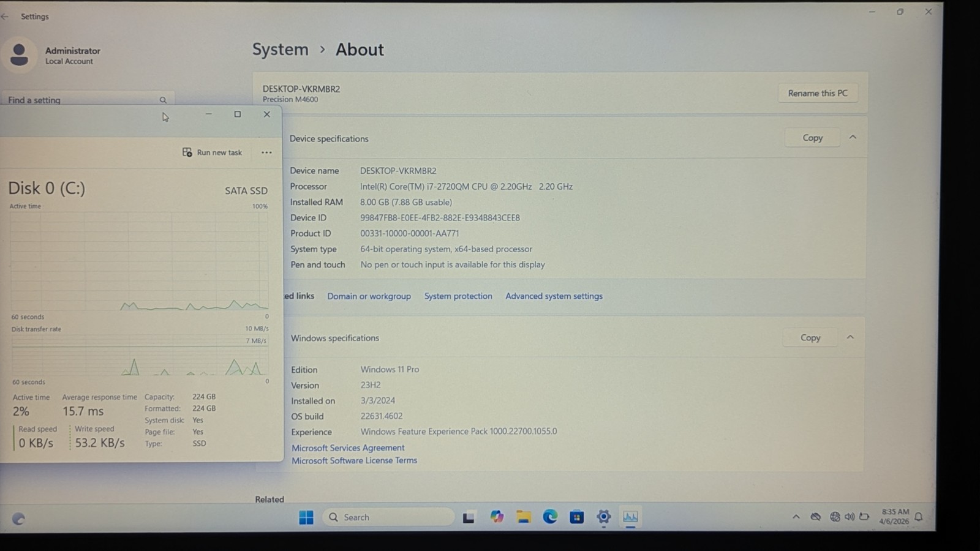Collapse the Windows specifications section
Image resolution: width=980 pixels, height=551 pixels.
point(850,337)
